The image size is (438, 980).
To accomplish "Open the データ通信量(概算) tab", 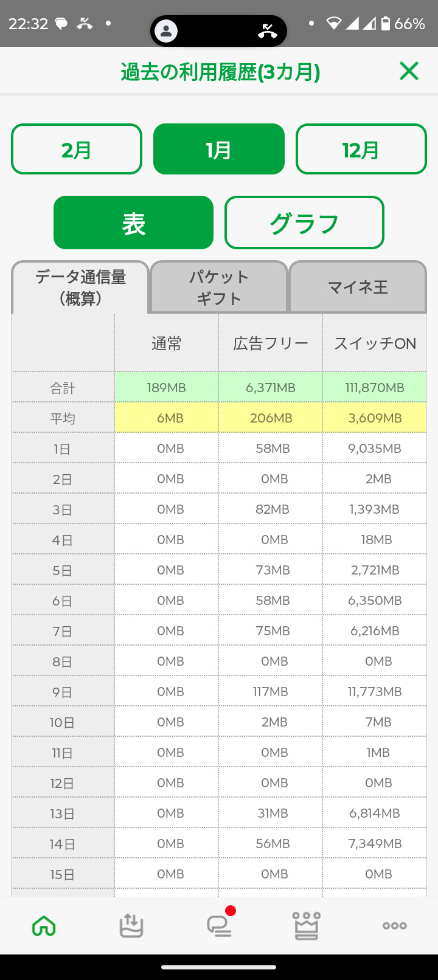I will click(x=80, y=288).
